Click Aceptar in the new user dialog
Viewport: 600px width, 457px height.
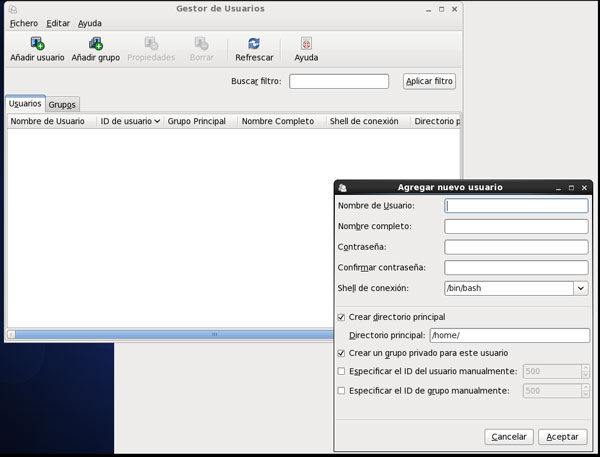562,437
